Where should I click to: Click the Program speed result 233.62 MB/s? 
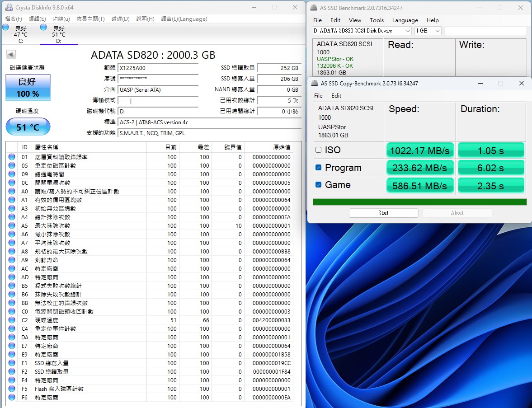[x=420, y=168]
